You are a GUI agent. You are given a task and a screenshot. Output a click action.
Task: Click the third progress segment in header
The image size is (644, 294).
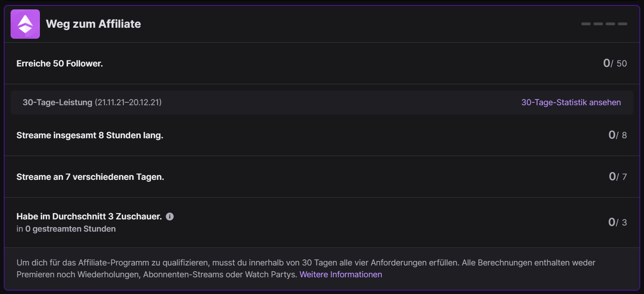pyautogui.click(x=610, y=24)
